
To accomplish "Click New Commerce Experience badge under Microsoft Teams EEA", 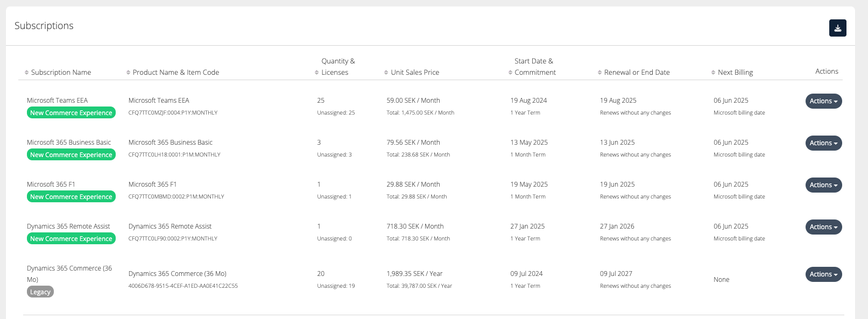I will tap(71, 113).
